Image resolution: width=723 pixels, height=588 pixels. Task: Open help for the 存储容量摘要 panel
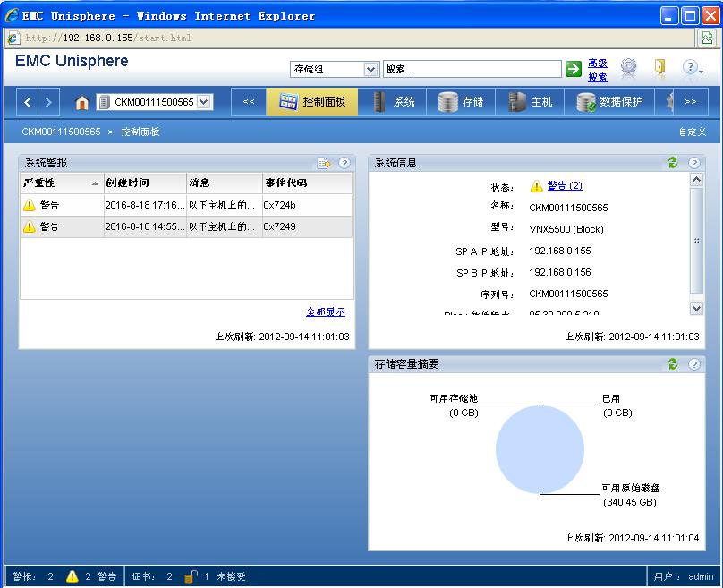click(x=694, y=364)
